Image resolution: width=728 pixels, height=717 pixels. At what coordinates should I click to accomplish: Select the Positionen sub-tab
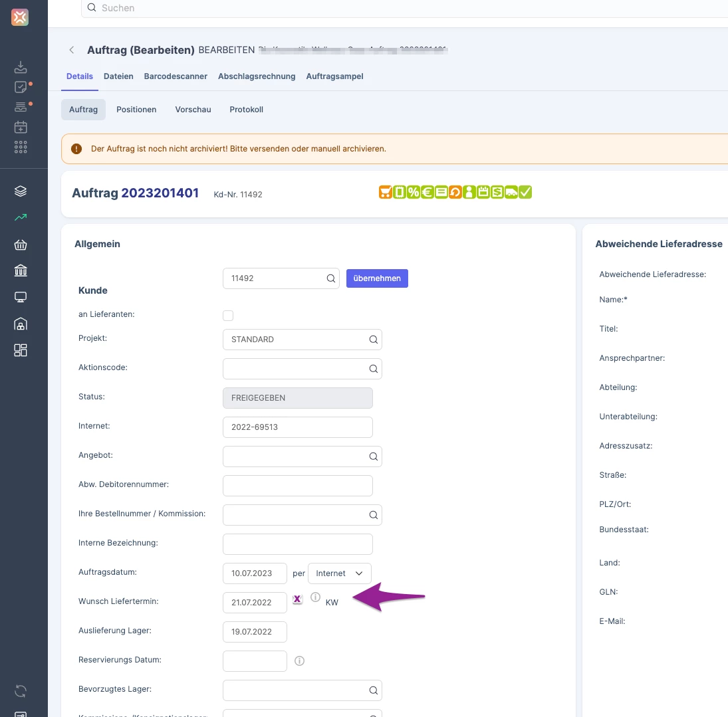pyautogui.click(x=136, y=110)
